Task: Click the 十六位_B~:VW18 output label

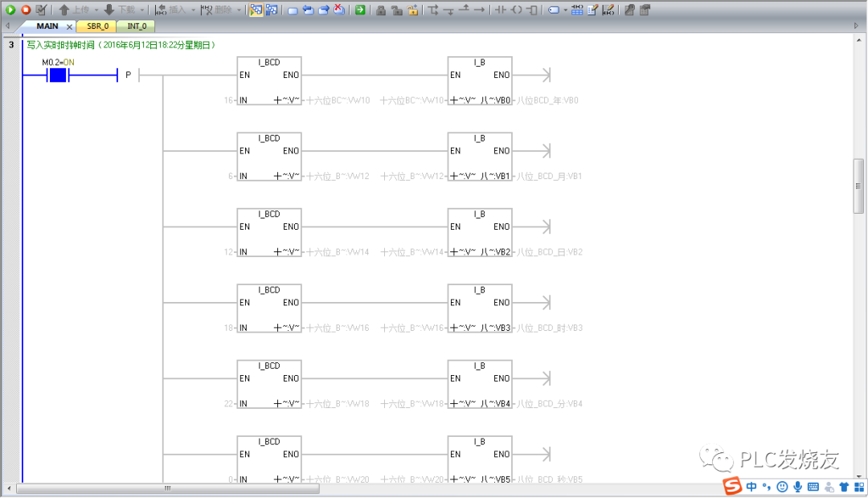Action: [337, 403]
